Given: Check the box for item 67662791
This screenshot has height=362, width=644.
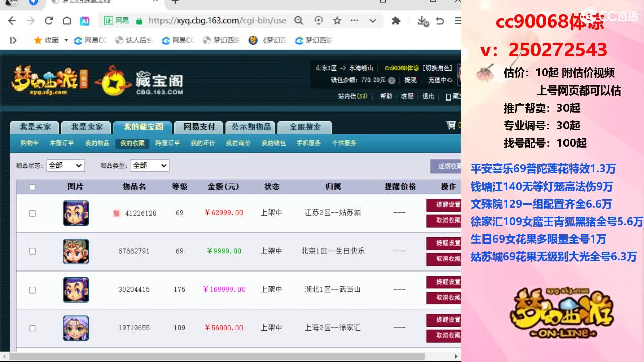Looking at the screenshot, I should click(x=32, y=251).
